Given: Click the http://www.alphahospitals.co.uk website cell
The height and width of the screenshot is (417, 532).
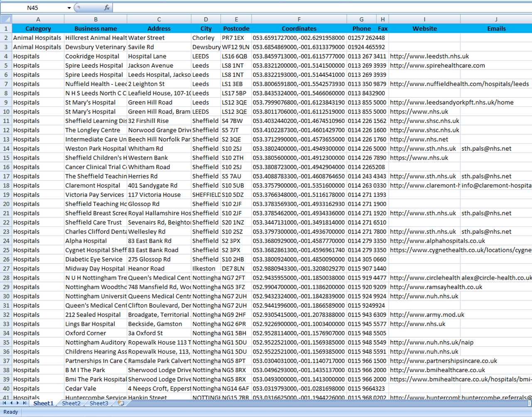Looking at the screenshot, I should 425,241.
